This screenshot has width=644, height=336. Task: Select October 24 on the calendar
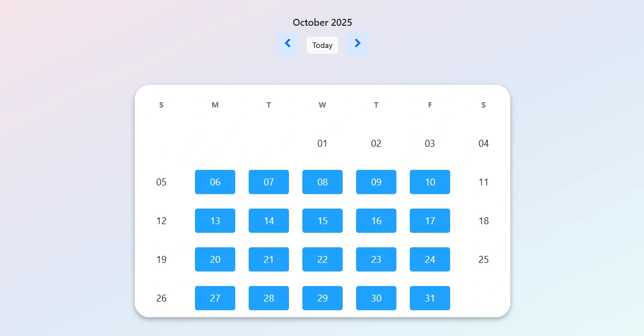tap(430, 259)
